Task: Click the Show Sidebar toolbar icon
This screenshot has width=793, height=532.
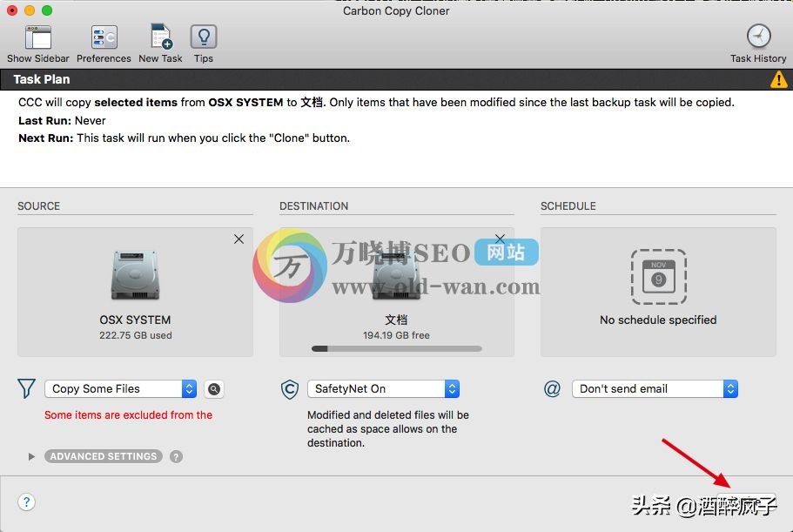Action: point(37,37)
